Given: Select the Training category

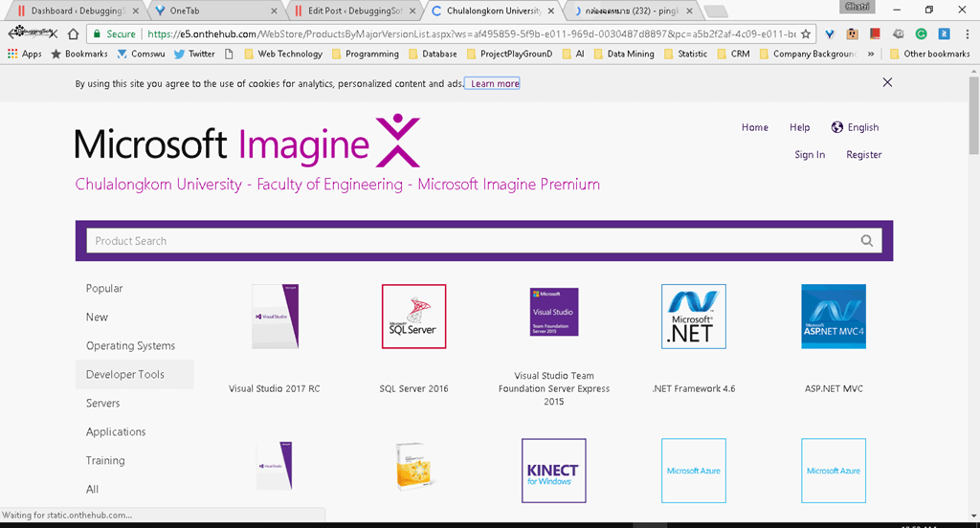Looking at the screenshot, I should pos(105,460).
